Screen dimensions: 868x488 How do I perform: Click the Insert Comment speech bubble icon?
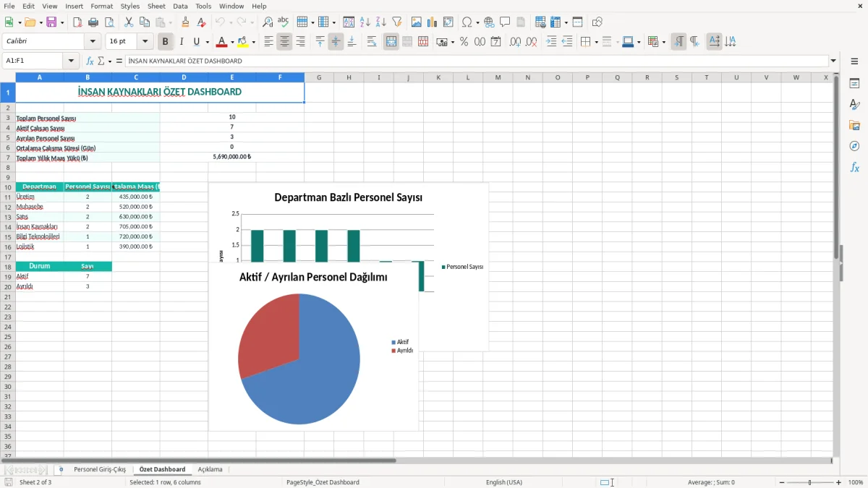click(x=505, y=22)
